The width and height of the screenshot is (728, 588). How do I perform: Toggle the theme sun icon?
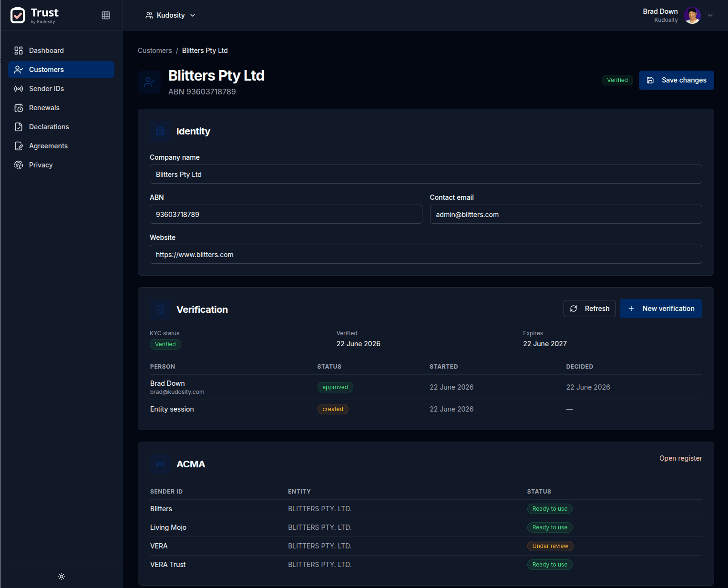[62, 577]
